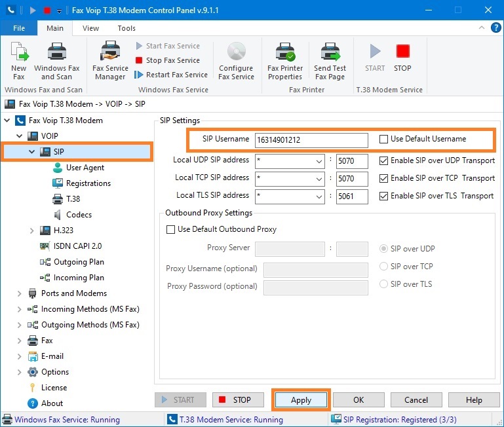
Task: Click bottom STOP button
Action: click(238, 400)
